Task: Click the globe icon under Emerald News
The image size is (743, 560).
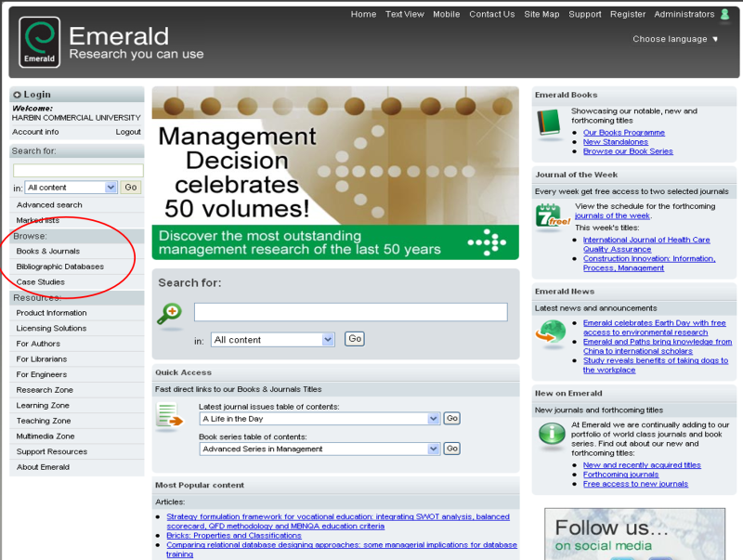Action: click(x=551, y=332)
